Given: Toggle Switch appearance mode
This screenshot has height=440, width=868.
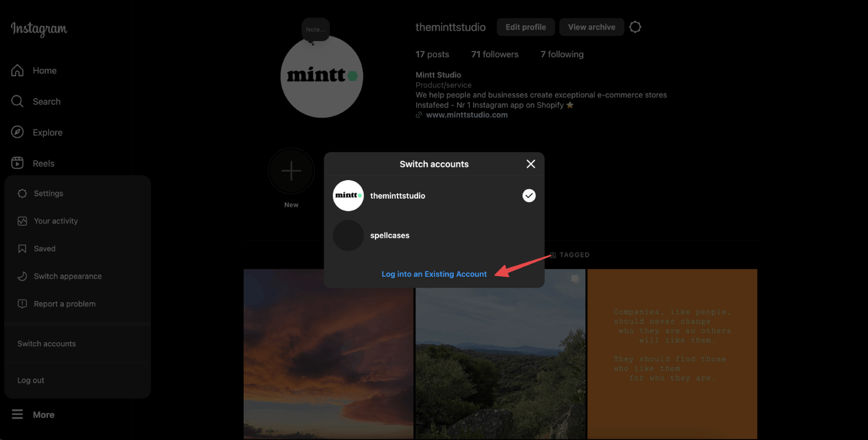Looking at the screenshot, I should tap(67, 276).
